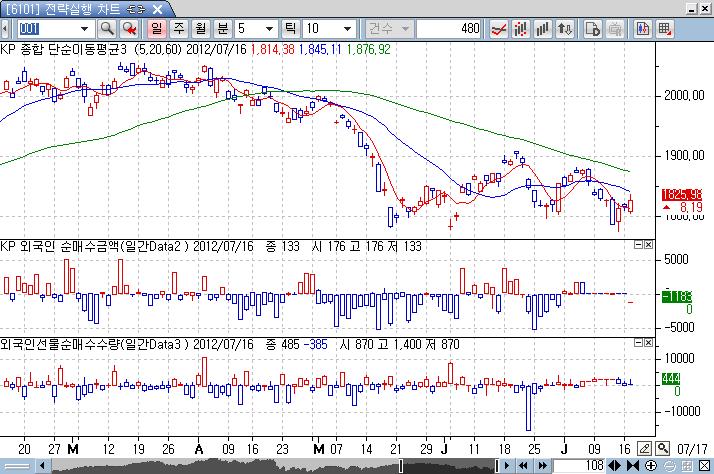The image size is (714, 474).
Task: Open the tick interval dropdown showing 10
Action: pos(341,28)
